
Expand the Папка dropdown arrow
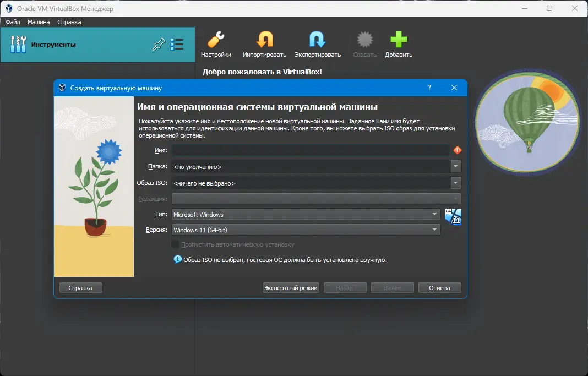click(456, 166)
